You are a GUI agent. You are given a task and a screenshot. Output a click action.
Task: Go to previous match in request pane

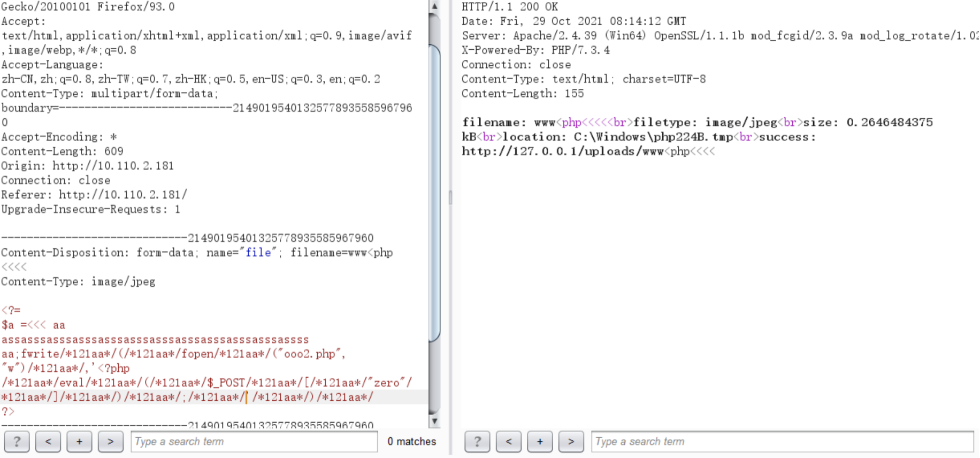point(48,441)
